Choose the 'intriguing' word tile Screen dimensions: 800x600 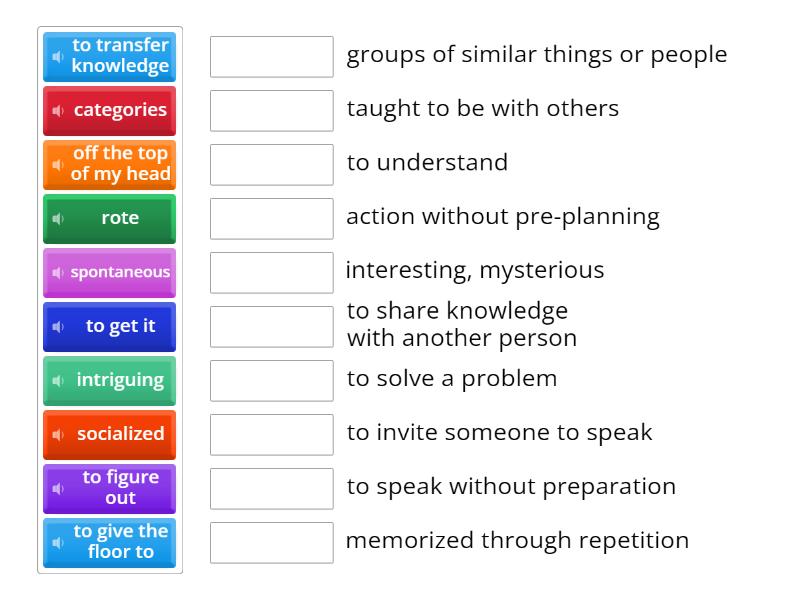[110, 381]
